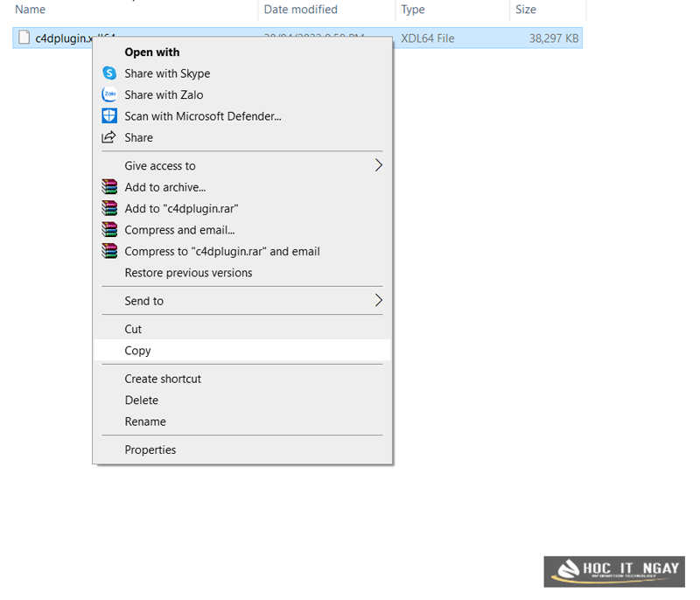
Task: Click the Share arrow icon
Action: [x=108, y=137]
